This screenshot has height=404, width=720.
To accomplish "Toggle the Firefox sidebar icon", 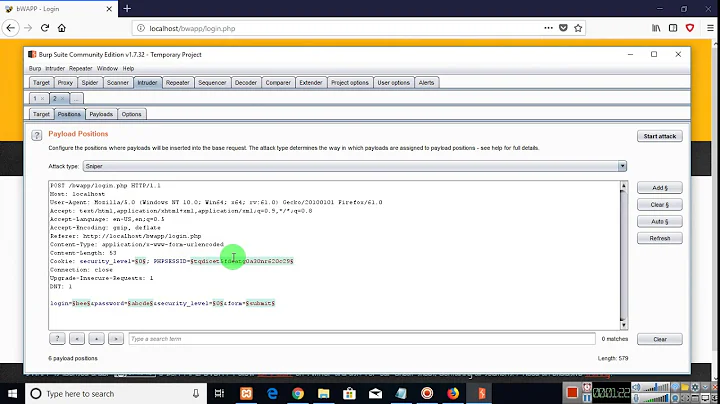I will tap(673, 28).
